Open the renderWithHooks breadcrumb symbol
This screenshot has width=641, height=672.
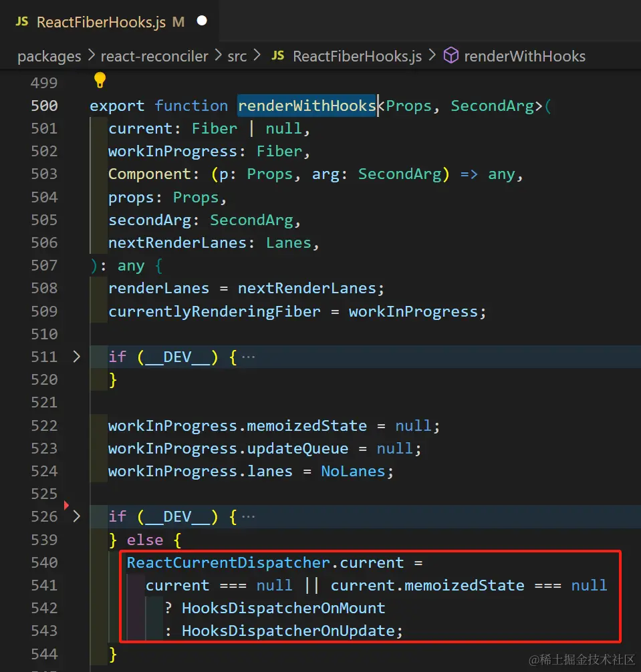click(x=525, y=56)
